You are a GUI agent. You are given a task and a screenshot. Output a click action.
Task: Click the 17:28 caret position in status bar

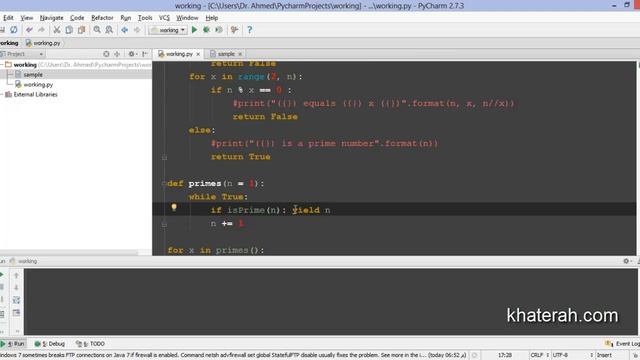(505, 355)
